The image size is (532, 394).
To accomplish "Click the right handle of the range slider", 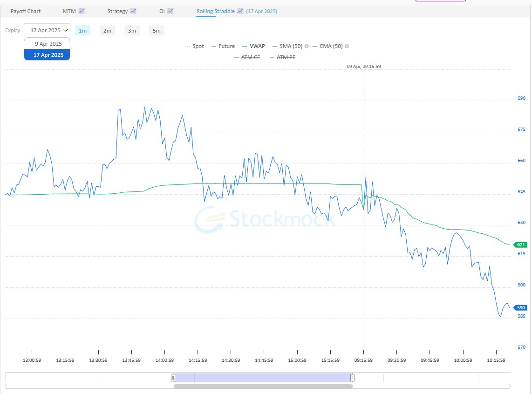I will 352,378.
